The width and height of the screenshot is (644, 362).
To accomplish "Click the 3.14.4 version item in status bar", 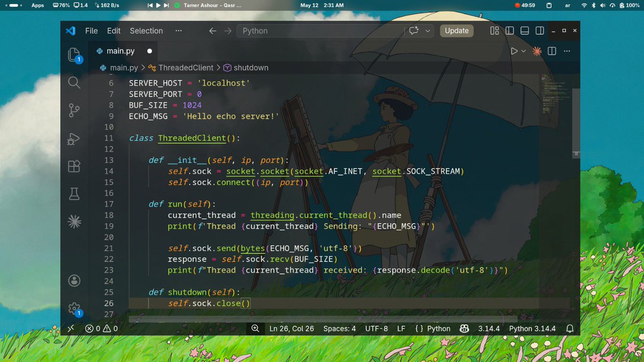I will coord(489,328).
